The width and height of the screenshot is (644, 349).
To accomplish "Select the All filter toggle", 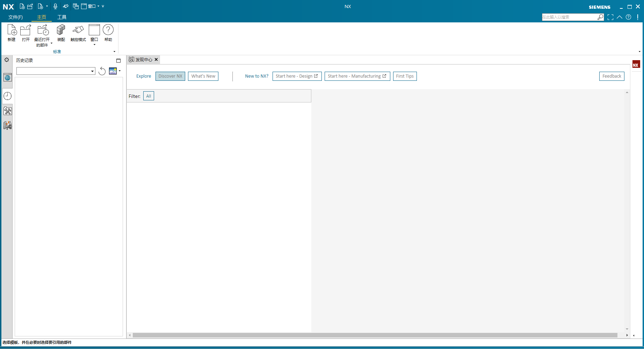I will (149, 96).
